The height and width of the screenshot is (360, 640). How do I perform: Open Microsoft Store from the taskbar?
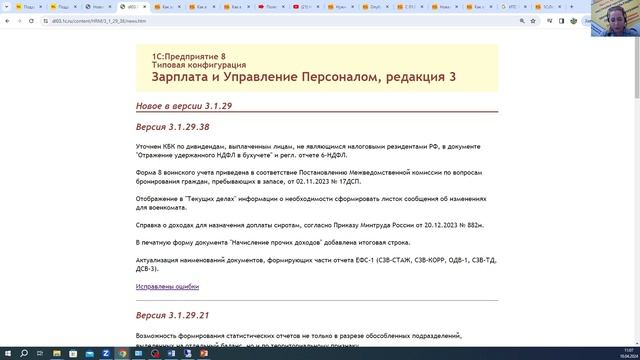(x=73, y=353)
